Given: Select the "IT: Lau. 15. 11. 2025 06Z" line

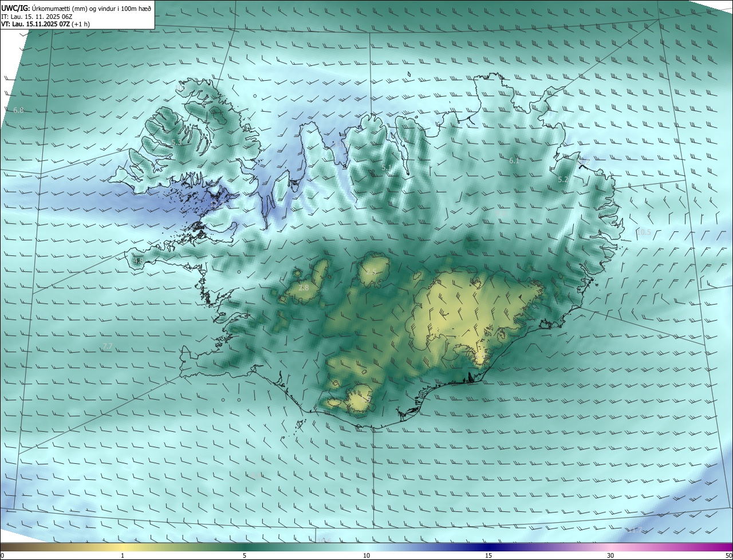Looking at the screenshot, I should pos(36,17).
